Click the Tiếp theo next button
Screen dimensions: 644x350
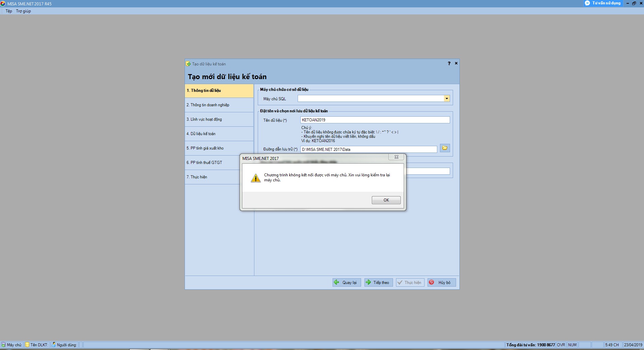click(x=378, y=283)
